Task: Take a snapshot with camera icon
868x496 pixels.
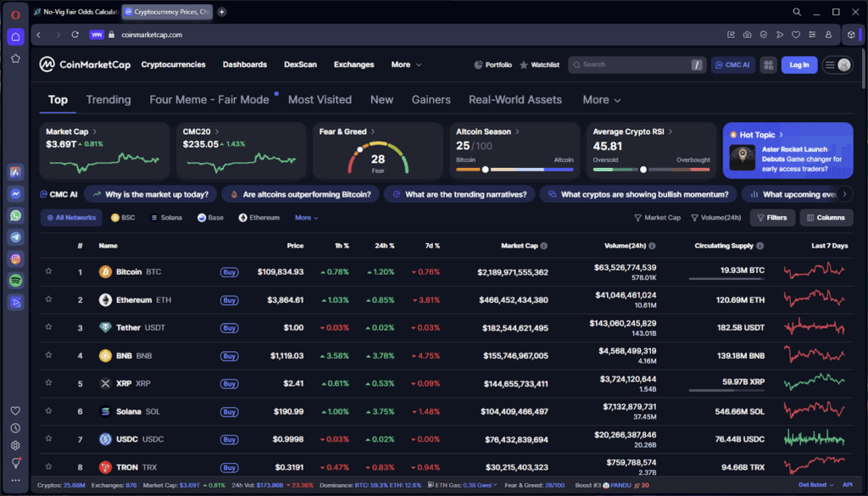Action: point(747,35)
